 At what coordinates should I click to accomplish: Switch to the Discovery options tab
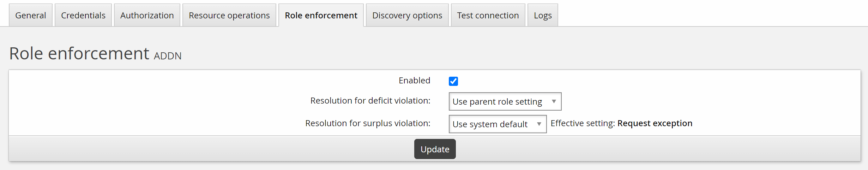coord(407,16)
